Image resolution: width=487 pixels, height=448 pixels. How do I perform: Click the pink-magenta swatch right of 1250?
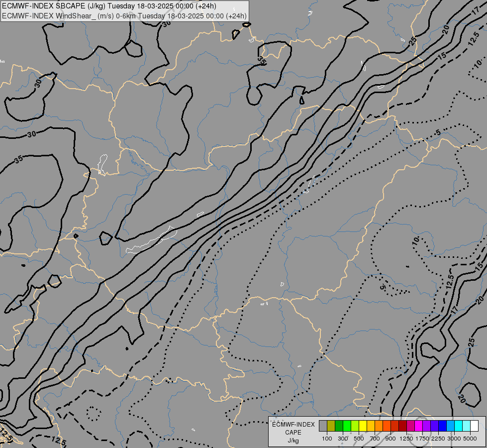410,426
